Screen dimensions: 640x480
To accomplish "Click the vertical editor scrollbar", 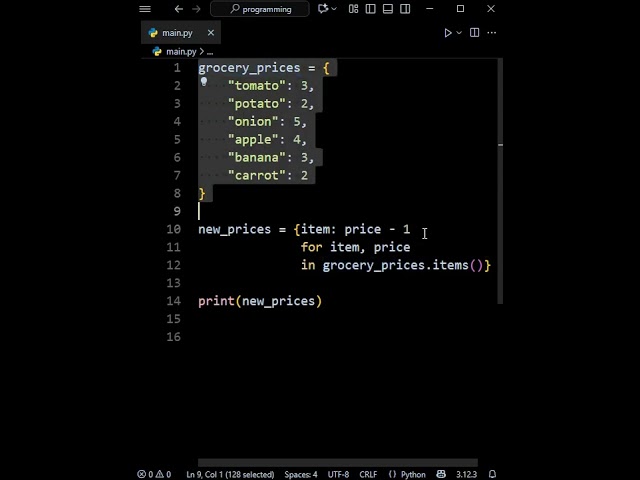I will [500, 181].
